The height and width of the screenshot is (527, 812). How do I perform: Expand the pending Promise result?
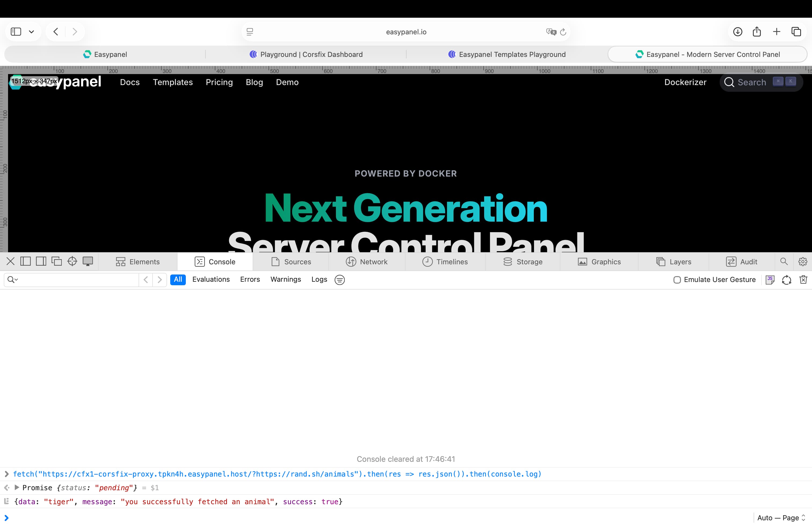(17, 488)
